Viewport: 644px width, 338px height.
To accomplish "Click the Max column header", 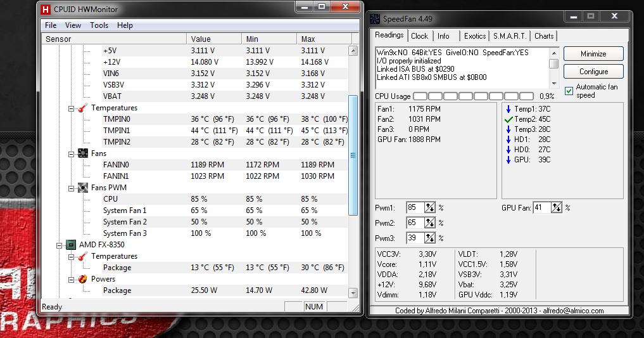I will click(x=324, y=39).
